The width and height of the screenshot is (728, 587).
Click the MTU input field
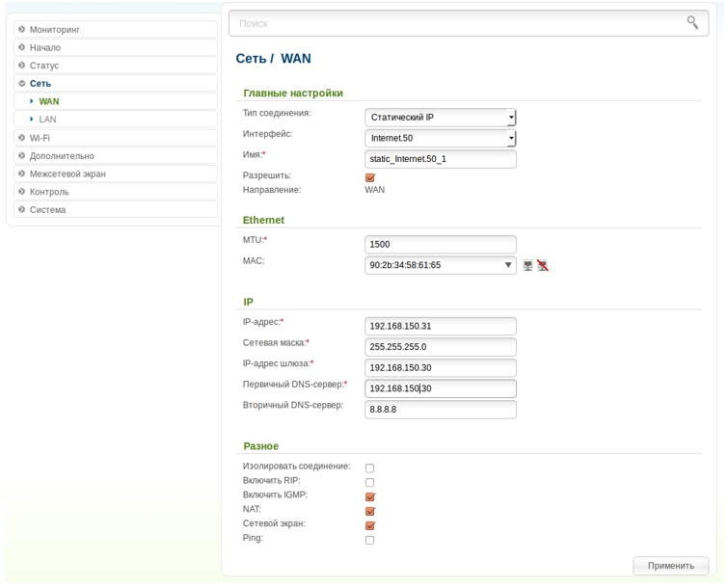[441, 245]
